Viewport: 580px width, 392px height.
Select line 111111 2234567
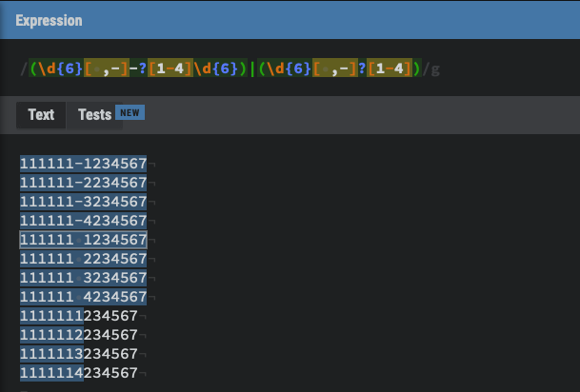(83, 259)
